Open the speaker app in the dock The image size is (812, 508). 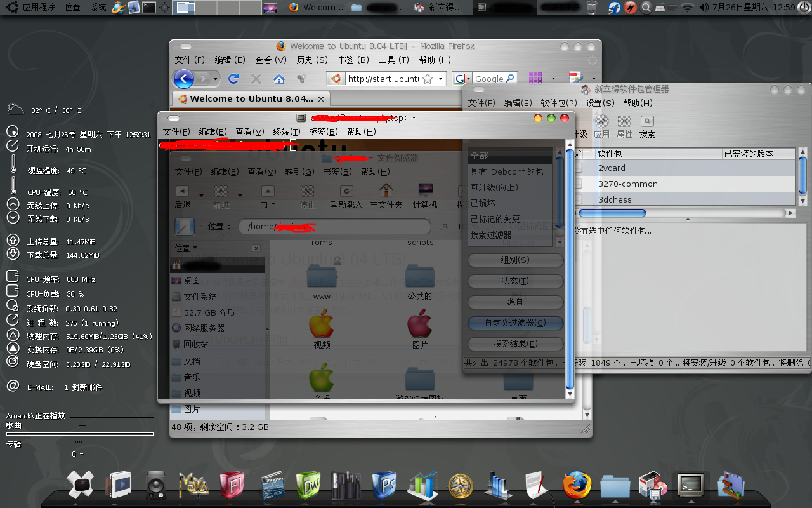point(155,486)
